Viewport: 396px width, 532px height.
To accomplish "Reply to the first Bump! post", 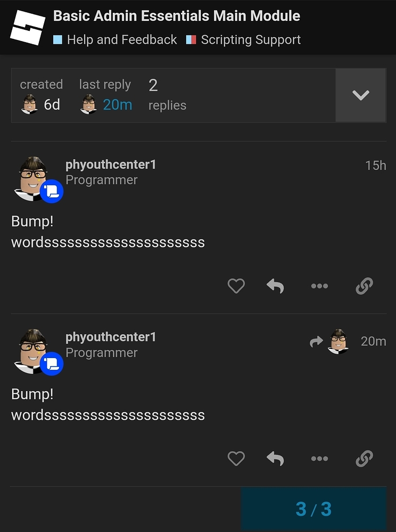I will pyautogui.click(x=275, y=286).
